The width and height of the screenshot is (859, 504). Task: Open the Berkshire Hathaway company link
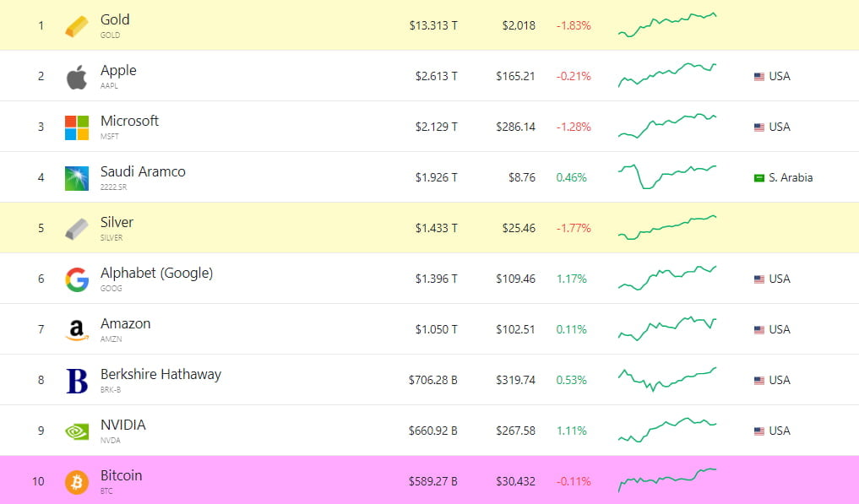(x=161, y=374)
